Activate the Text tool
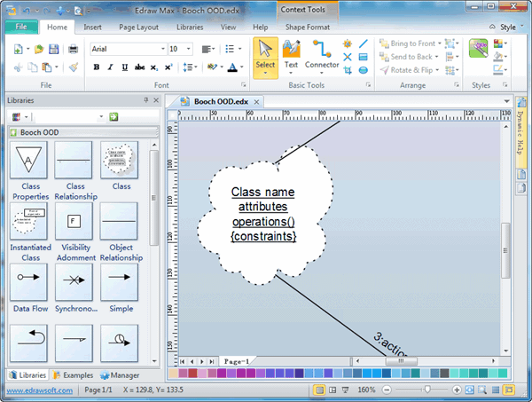Image resolution: width=532 pixels, height=402 pixels. point(291,55)
